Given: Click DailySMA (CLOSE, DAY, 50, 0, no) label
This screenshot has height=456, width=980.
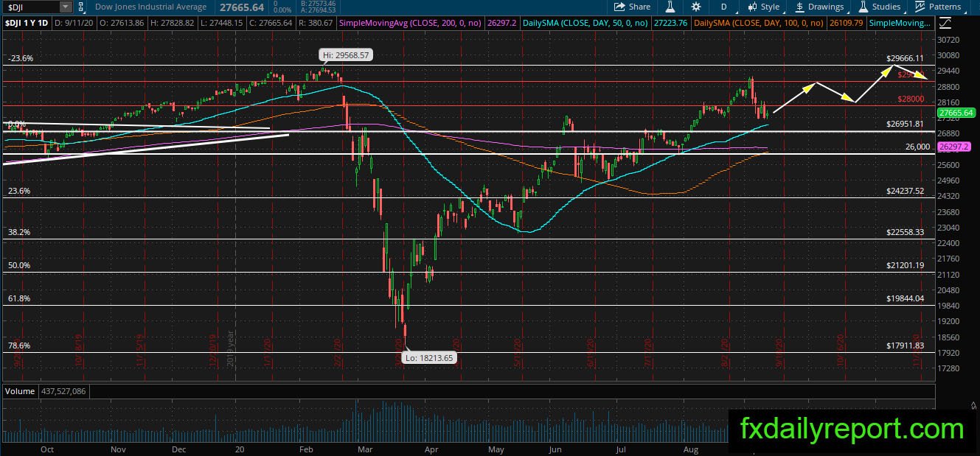Looking at the screenshot, I should [x=585, y=23].
